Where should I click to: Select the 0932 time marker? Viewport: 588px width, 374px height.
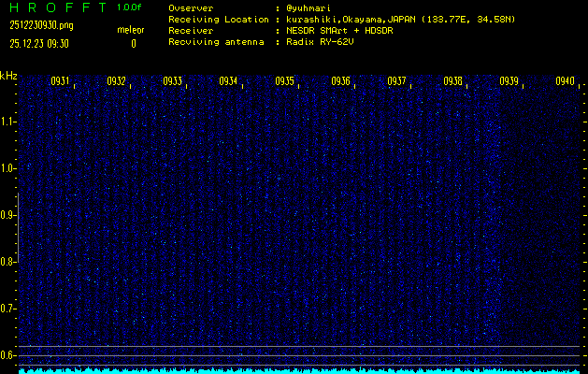click(x=116, y=81)
